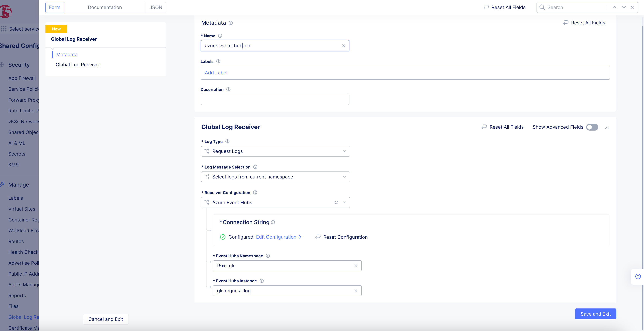Click the F5 logo icon

coord(5,11)
